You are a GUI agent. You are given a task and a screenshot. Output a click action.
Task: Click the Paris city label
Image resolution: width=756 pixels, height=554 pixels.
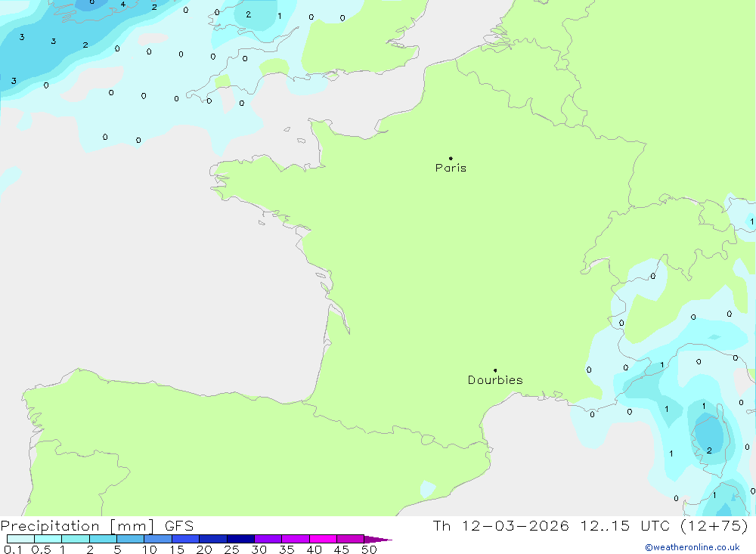pyautogui.click(x=451, y=168)
